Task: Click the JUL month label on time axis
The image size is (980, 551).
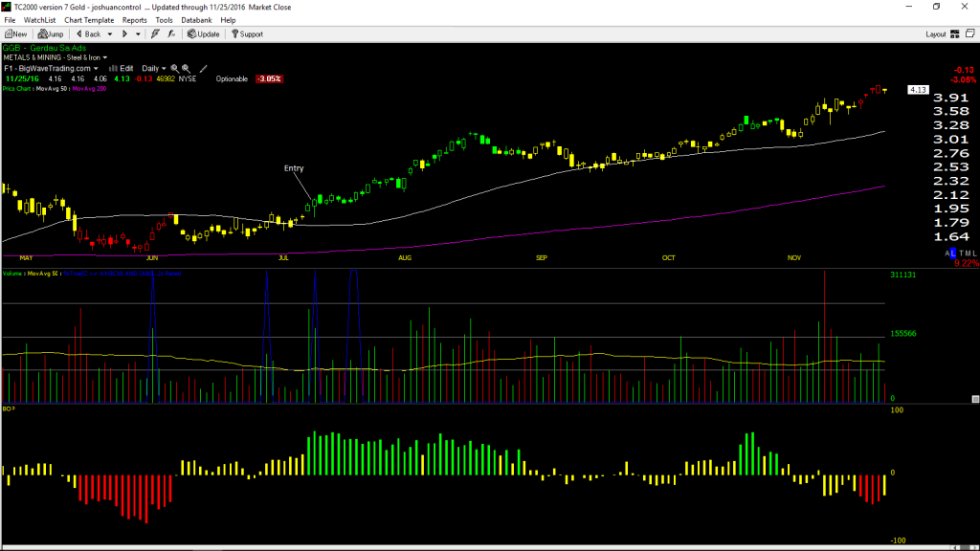Action: (283, 258)
